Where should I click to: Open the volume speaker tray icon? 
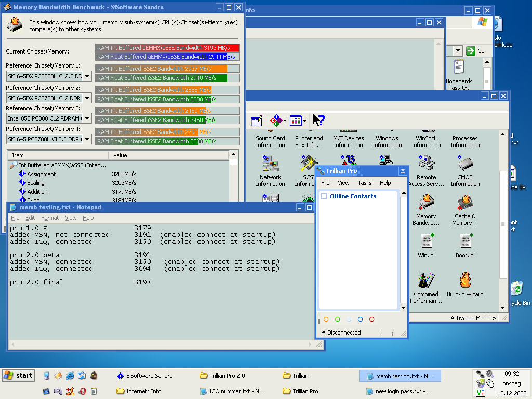(x=489, y=374)
